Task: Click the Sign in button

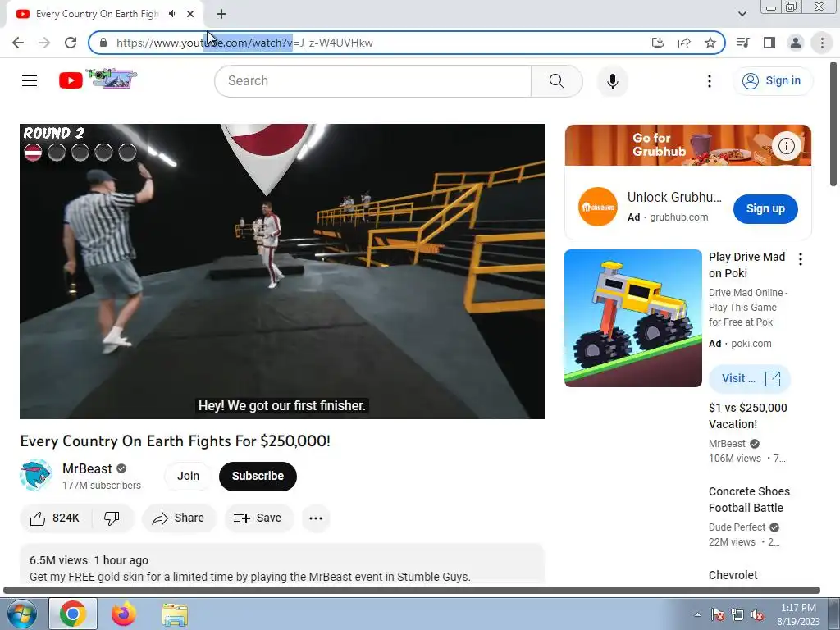Action: 772,81
